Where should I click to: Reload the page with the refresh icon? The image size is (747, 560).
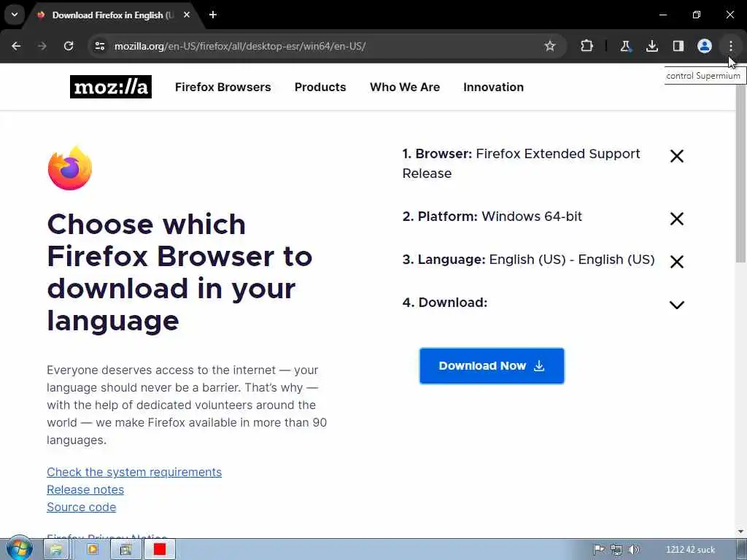click(x=69, y=46)
